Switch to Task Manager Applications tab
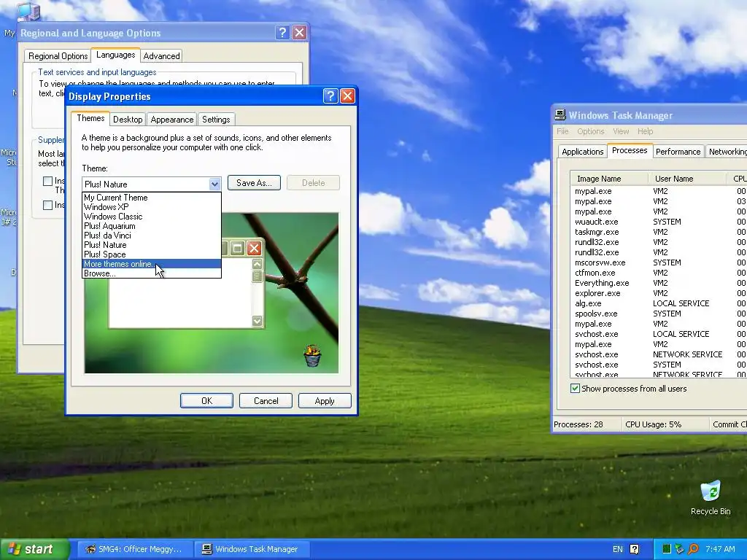747x560 pixels. pyautogui.click(x=582, y=152)
